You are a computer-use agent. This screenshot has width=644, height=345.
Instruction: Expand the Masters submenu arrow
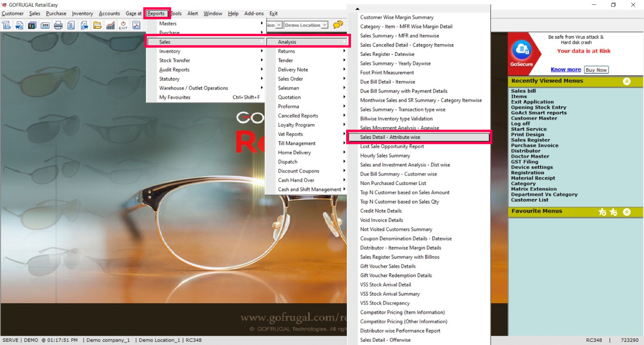262,23
